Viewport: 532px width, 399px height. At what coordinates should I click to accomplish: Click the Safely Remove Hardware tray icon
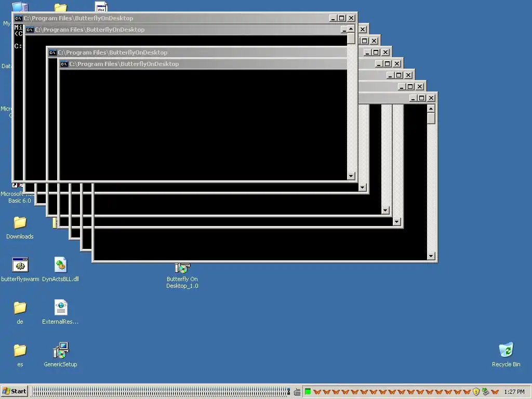pyautogui.click(x=486, y=392)
